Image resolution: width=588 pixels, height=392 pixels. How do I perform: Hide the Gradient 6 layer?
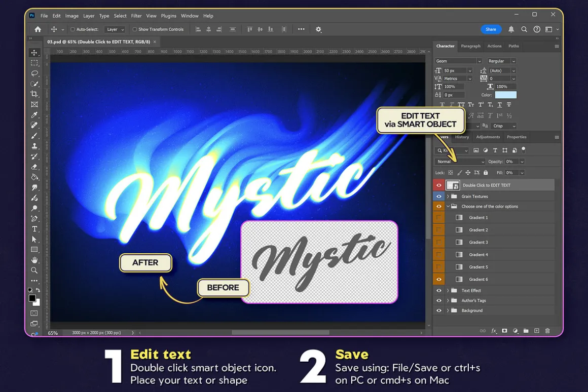(x=439, y=279)
